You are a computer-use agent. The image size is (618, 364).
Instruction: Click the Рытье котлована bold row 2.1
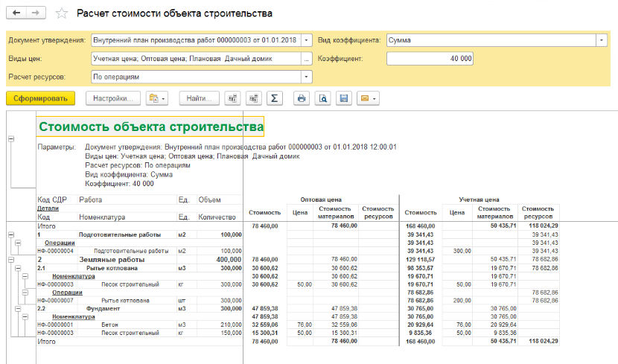click(112, 268)
